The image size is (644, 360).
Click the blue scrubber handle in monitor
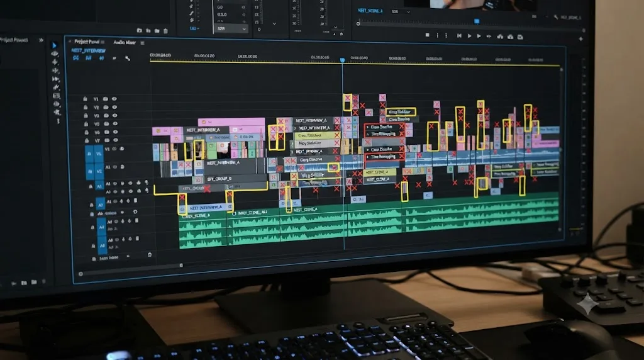tap(477, 21)
